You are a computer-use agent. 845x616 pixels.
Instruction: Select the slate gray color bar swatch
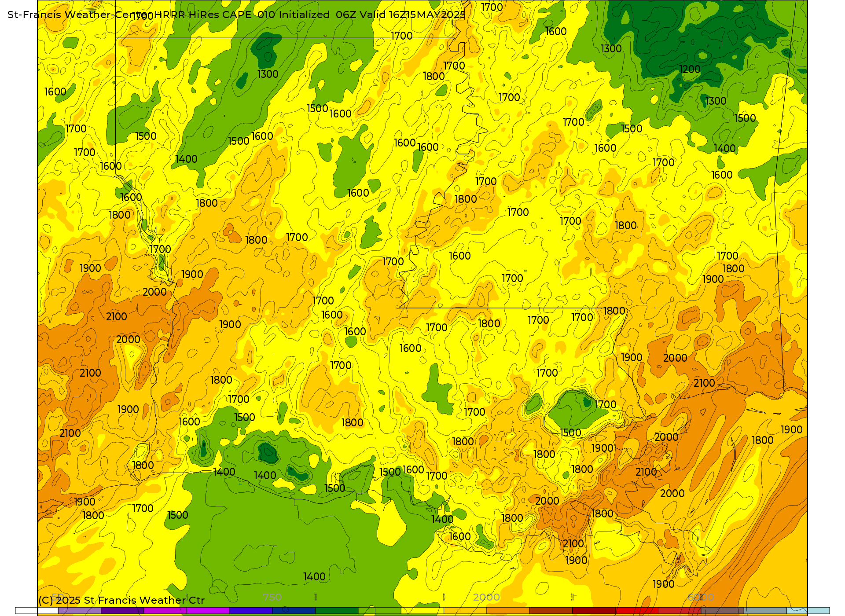765,611
